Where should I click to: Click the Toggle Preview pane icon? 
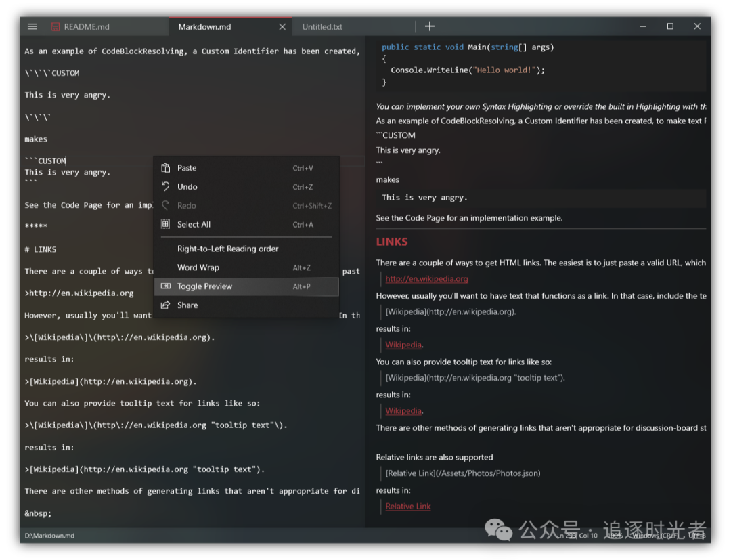pos(166,286)
